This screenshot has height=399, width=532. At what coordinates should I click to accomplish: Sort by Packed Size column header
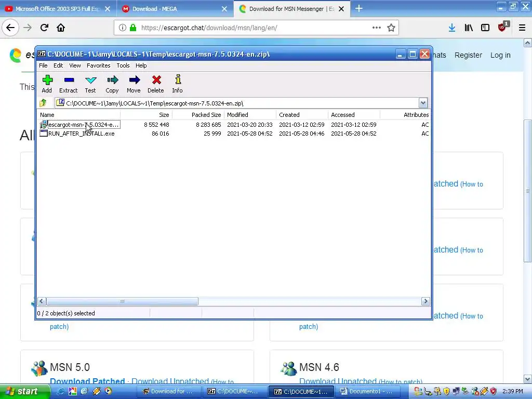tap(198, 115)
